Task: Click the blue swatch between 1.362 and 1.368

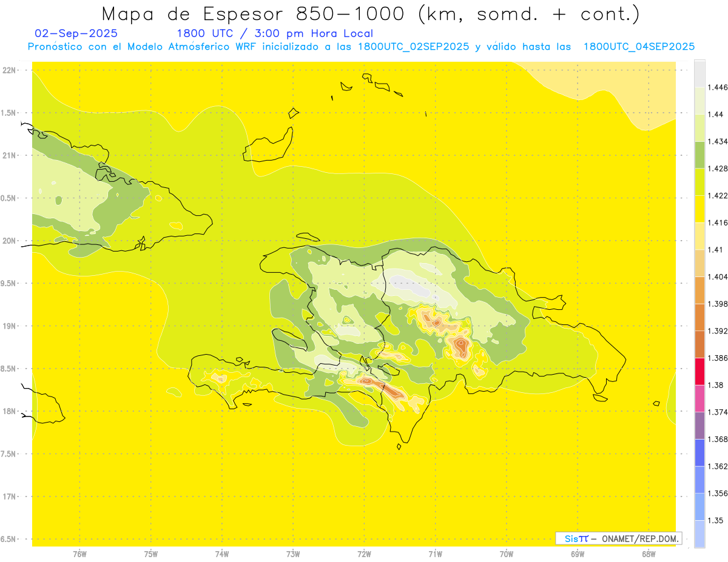Action: (699, 453)
